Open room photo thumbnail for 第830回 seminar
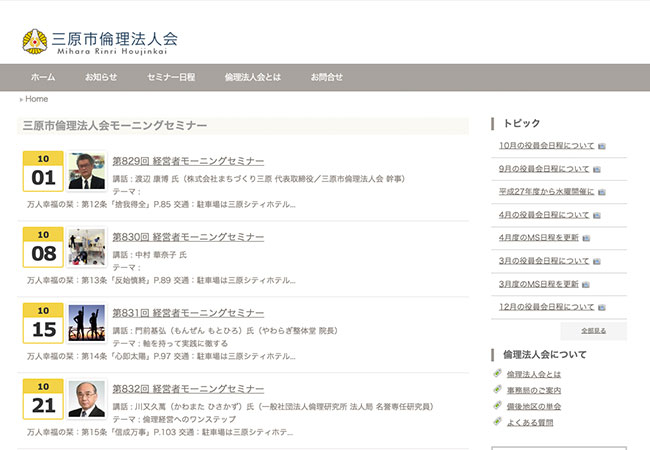The width and height of the screenshot is (650, 450). point(87,247)
